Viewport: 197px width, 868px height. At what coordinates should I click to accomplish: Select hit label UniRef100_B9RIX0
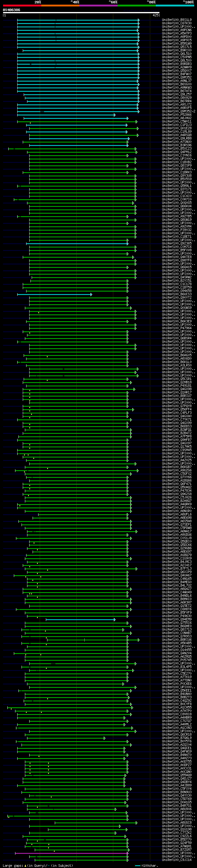(177, 50)
